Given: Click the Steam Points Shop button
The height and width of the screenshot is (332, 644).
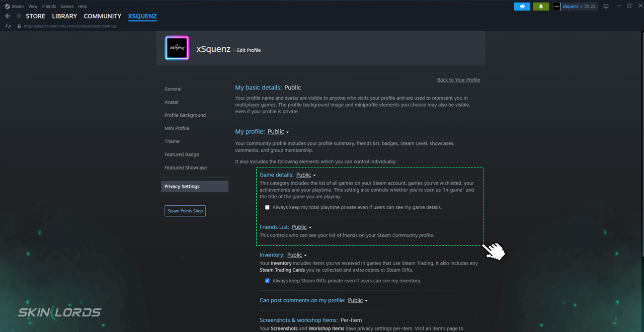Looking at the screenshot, I should 185,211.
